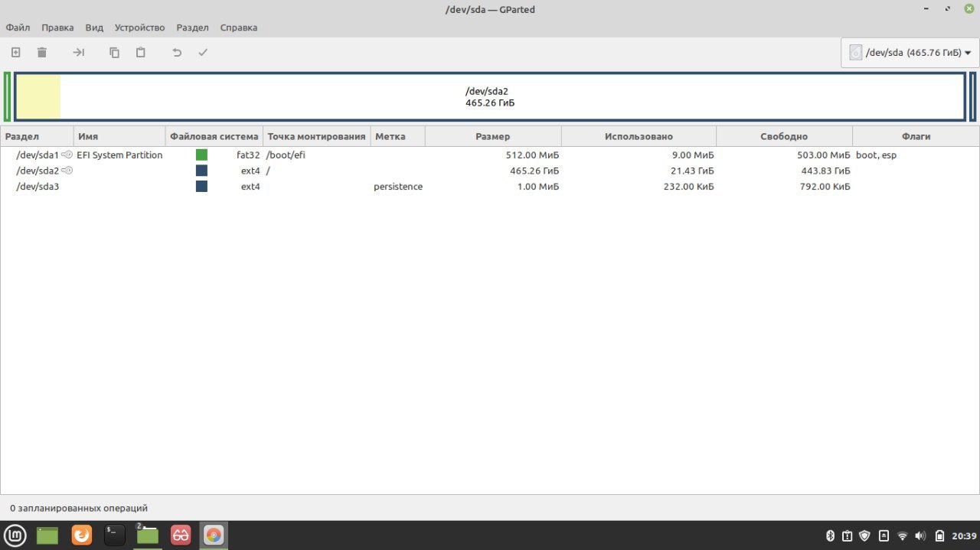Click the boot, esp flags cell
The image size is (980, 550).
coord(876,155)
